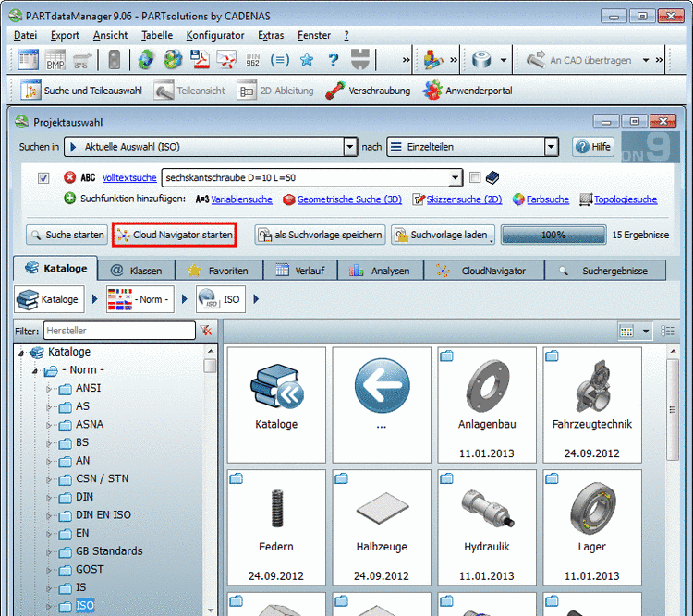Click Suche starten button
This screenshot has width=693, height=616.
[x=67, y=235]
